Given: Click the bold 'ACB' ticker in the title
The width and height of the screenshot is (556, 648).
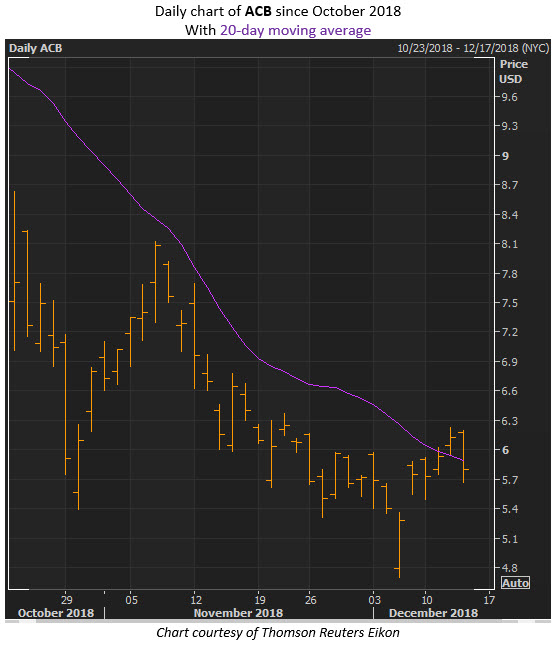Looking at the screenshot, I should pyautogui.click(x=258, y=11).
